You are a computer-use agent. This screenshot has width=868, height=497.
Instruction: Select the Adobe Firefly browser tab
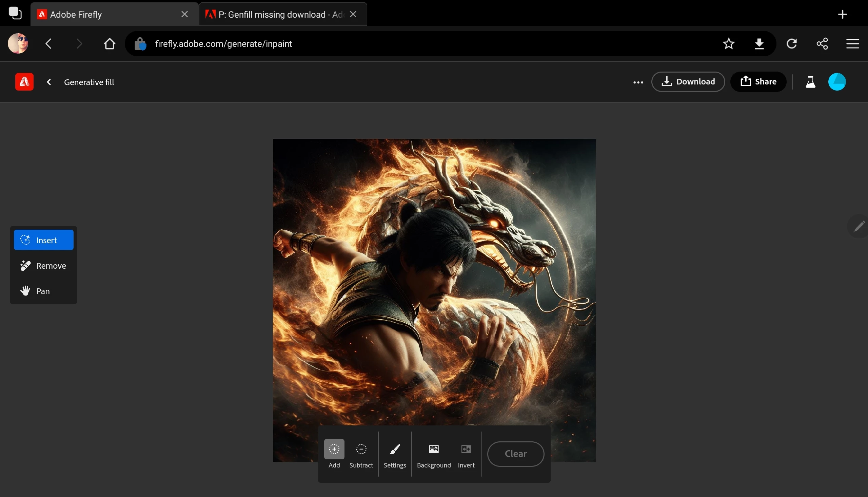tap(109, 14)
